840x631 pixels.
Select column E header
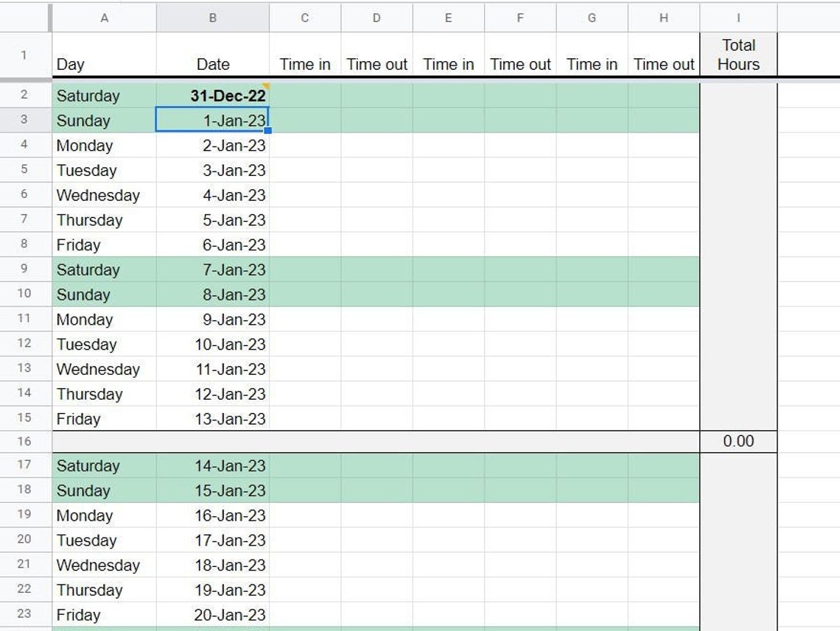pyautogui.click(x=449, y=18)
